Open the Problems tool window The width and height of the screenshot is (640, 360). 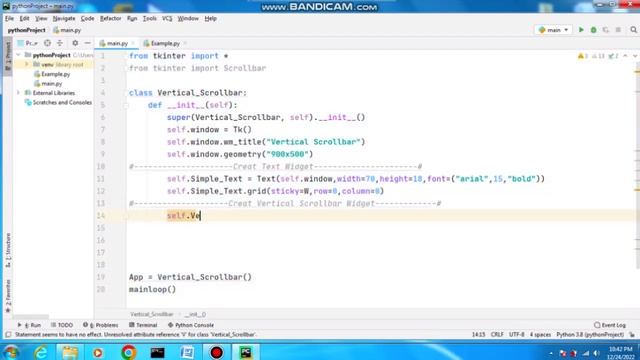[x=100, y=325]
